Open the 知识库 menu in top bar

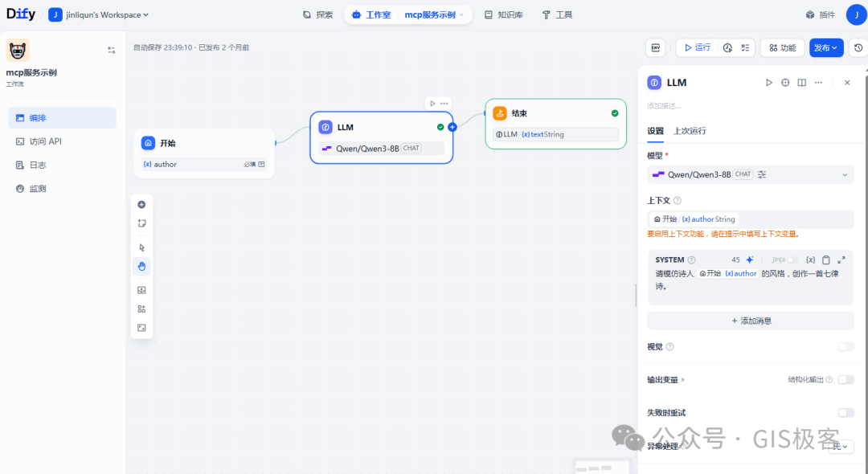tap(503, 14)
